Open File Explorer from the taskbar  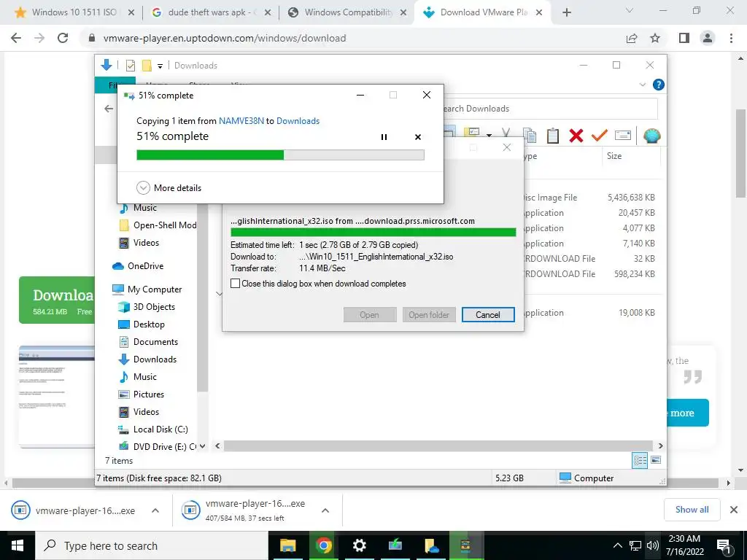pyautogui.click(x=287, y=545)
